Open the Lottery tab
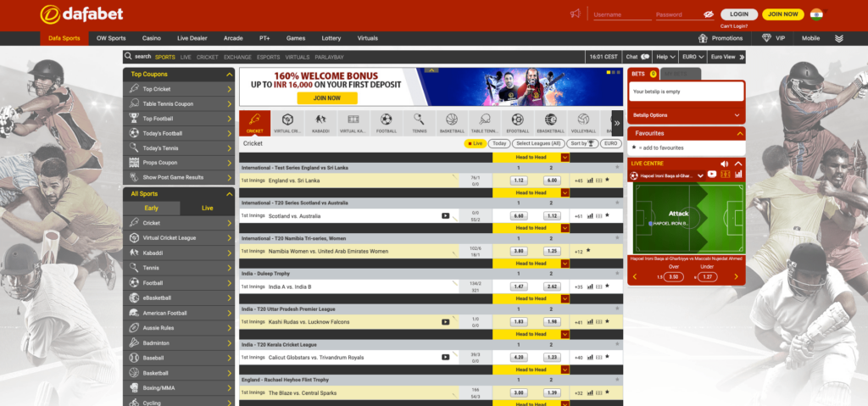The image size is (868, 406). point(331,38)
